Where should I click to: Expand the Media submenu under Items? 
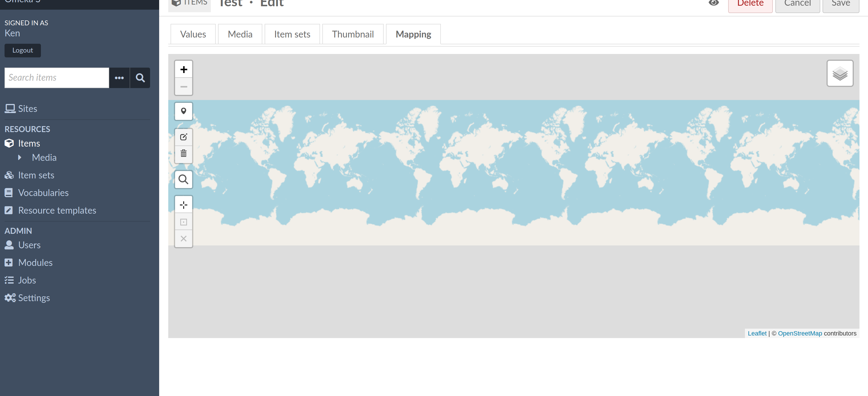point(20,157)
